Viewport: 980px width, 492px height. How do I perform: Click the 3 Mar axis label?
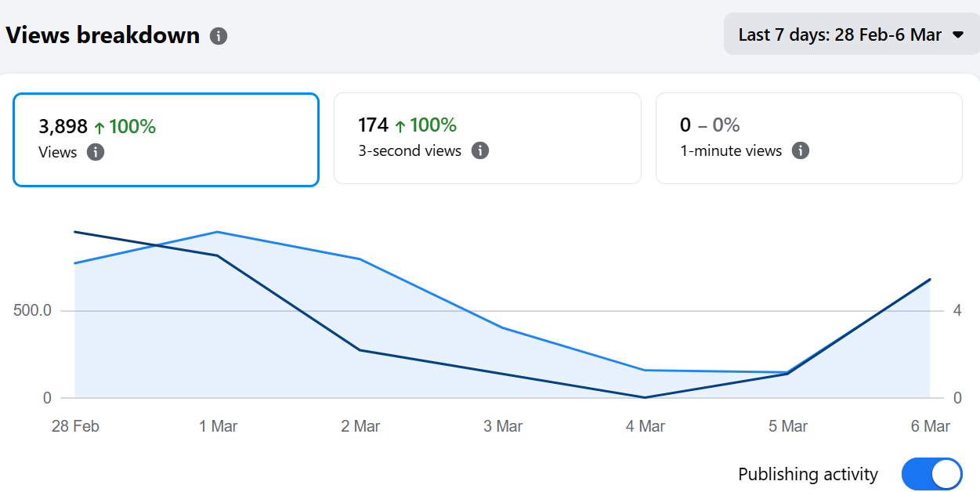503,426
